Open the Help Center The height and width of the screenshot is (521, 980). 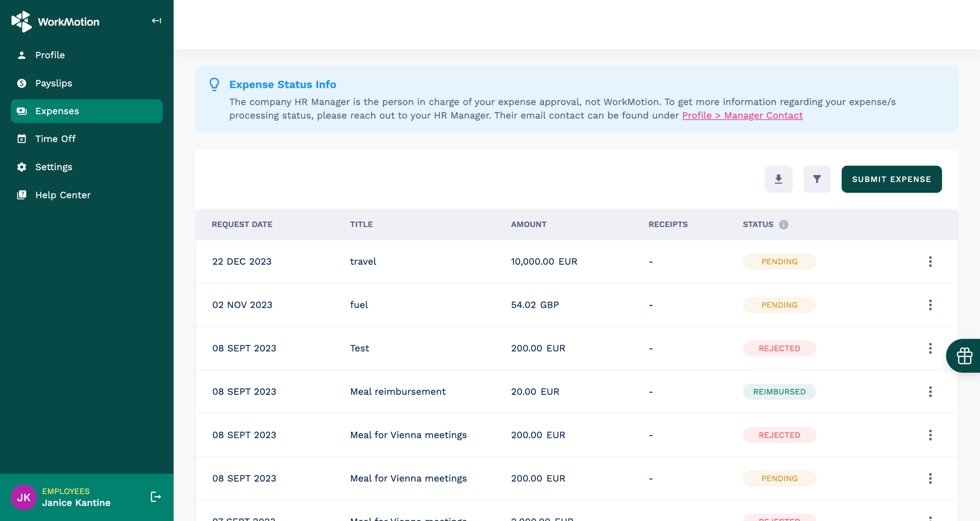[63, 195]
